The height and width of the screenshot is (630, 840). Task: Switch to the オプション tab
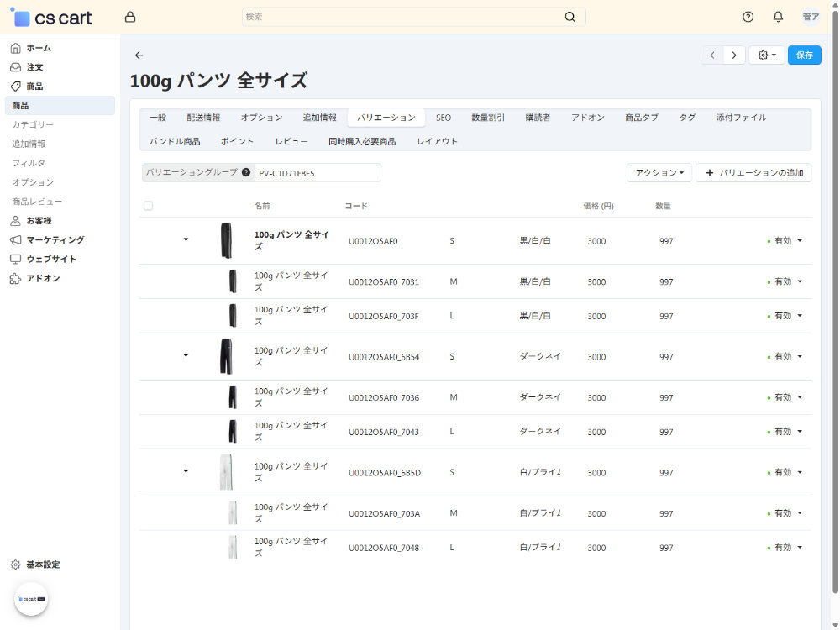click(x=261, y=118)
